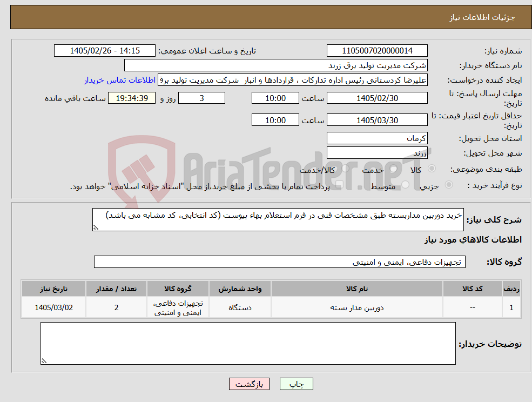Click the announcement date field 1405/02/26 - 14:15
532x402 pixels.
point(104,51)
